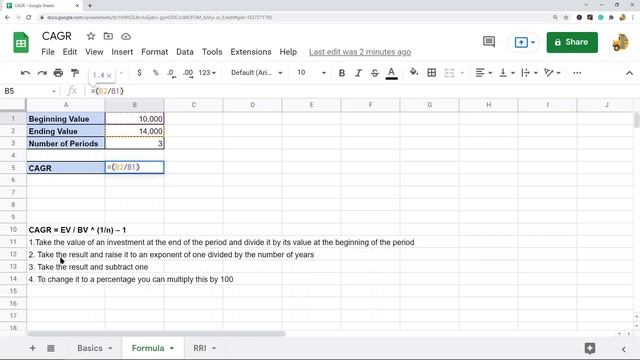Open horizontal align dropdown
Image resolution: width=640 pixels, height=360 pixels.
pyautogui.click(x=484, y=73)
